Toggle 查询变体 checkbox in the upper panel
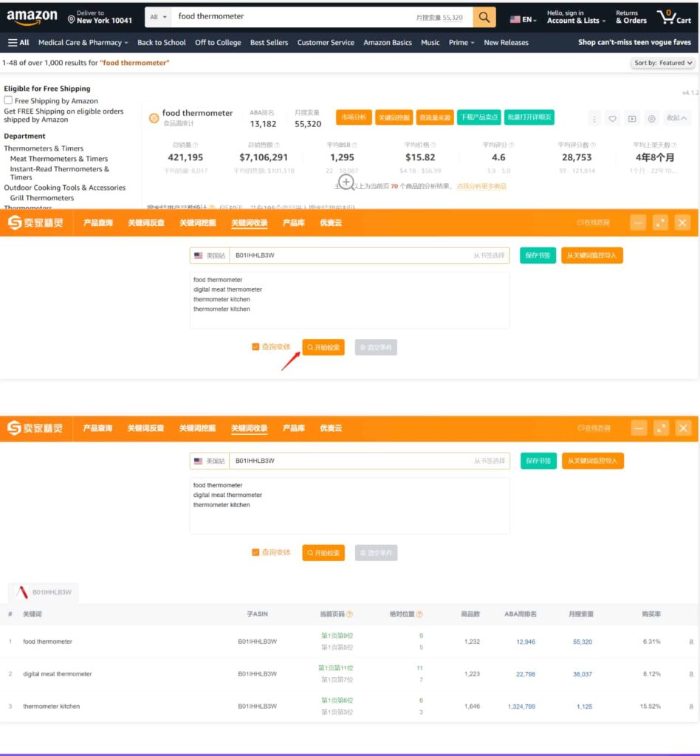Screen dimensions: 700x756 [x=255, y=347]
